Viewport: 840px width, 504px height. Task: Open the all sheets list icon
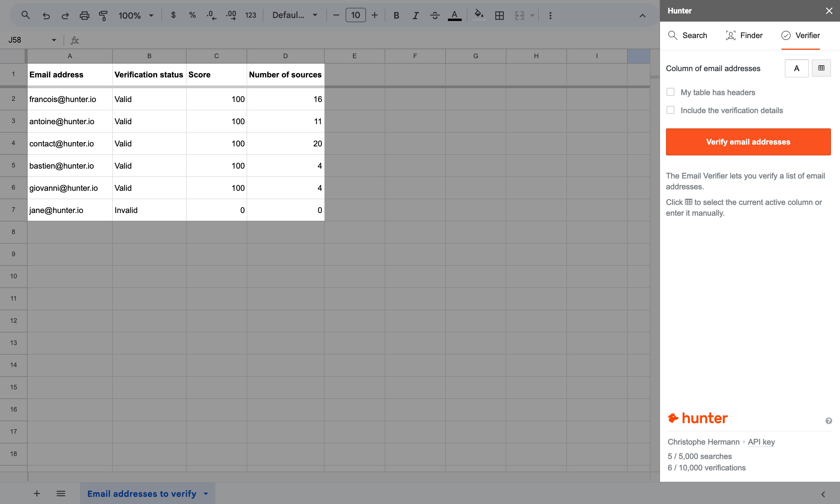pos(61,493)
